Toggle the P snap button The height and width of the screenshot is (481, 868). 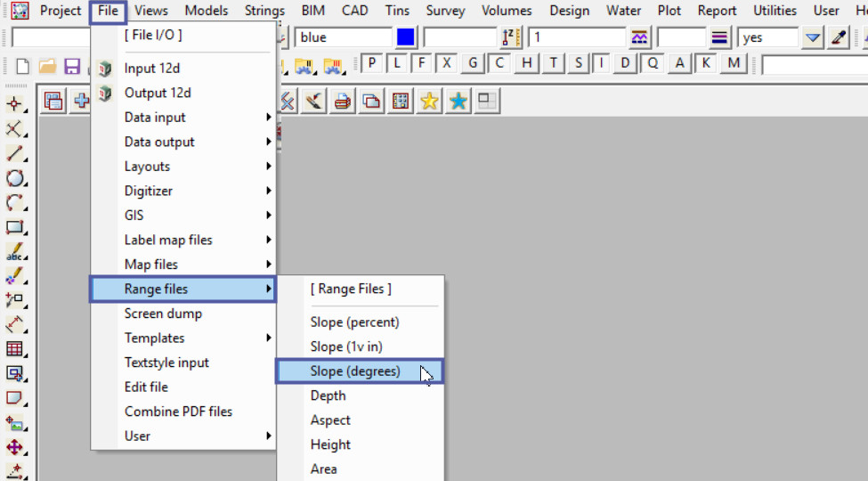[372, 63]
